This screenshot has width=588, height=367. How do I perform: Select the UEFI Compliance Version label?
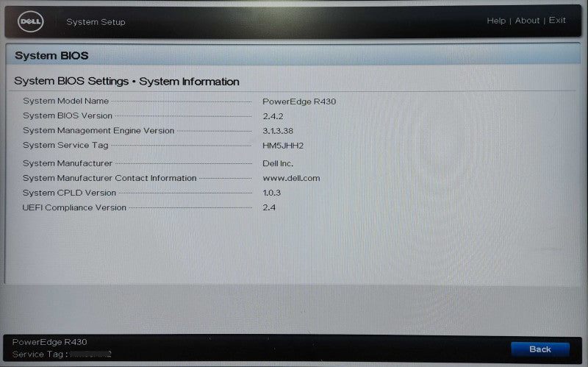(x=74, y=207)
